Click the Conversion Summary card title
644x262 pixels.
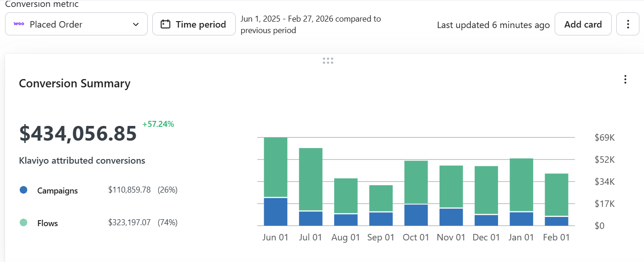pos(75,83)
